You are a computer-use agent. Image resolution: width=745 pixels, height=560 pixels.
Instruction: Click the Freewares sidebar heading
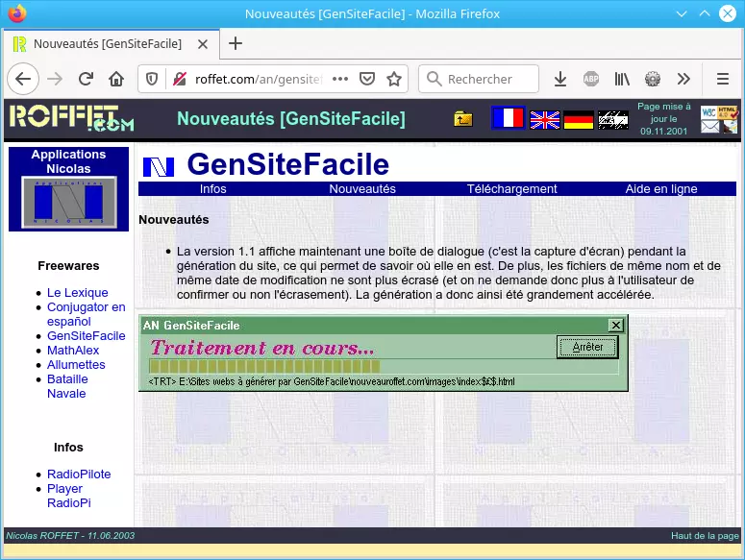[68, 266]
